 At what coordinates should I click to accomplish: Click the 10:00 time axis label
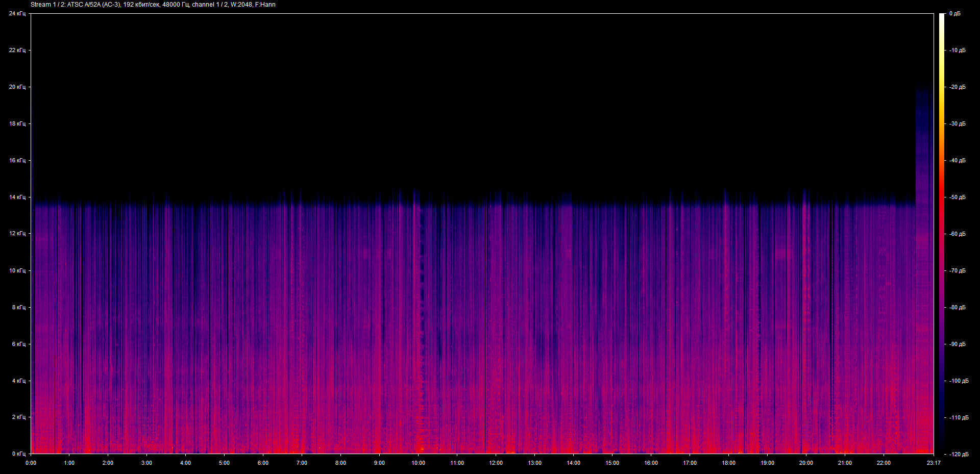point(418,463)
